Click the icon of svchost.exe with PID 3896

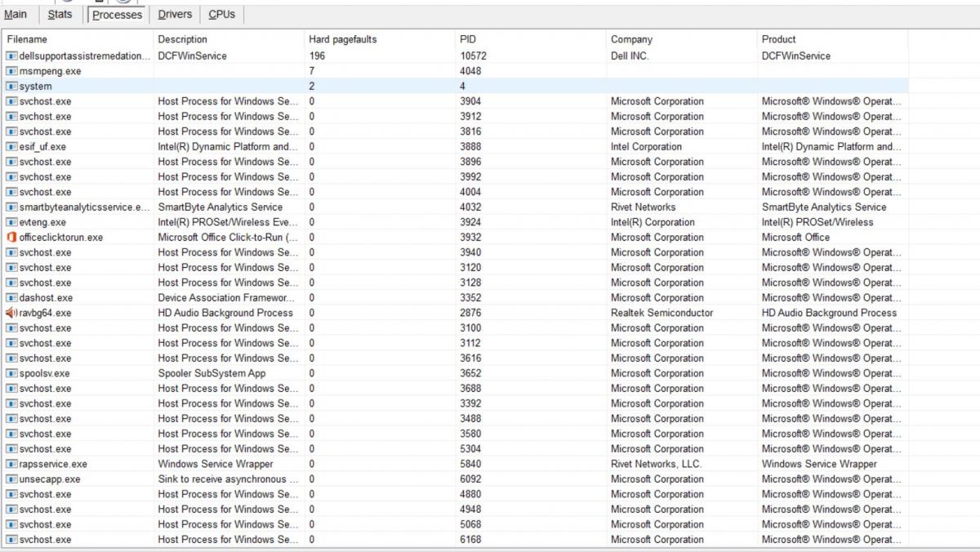tap(12, 162)
